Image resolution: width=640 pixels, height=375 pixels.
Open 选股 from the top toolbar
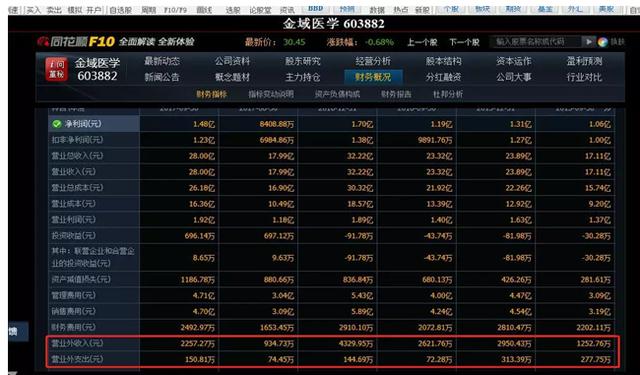coord(233,10)
